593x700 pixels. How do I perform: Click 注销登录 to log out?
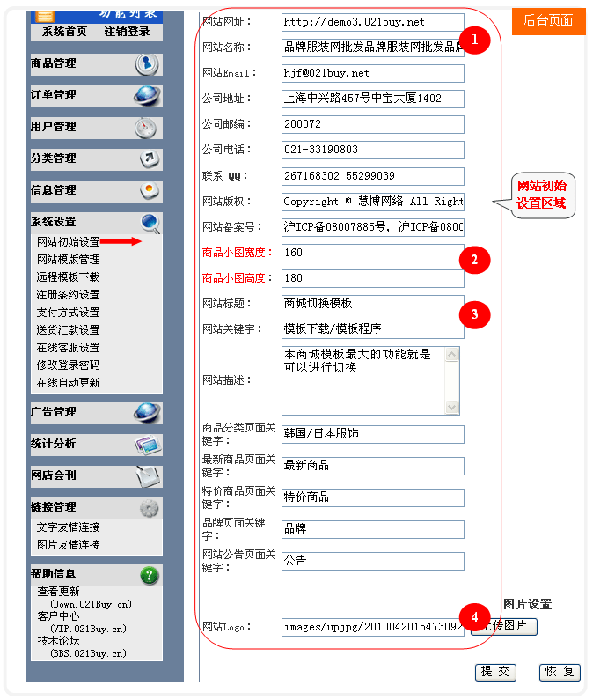pos(128,32)
